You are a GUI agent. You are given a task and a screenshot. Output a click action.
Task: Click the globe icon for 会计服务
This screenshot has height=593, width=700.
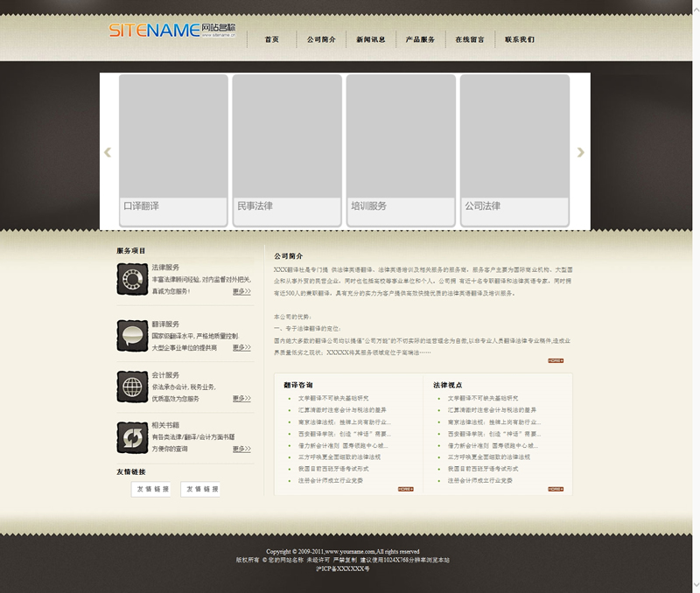(132, 386)
